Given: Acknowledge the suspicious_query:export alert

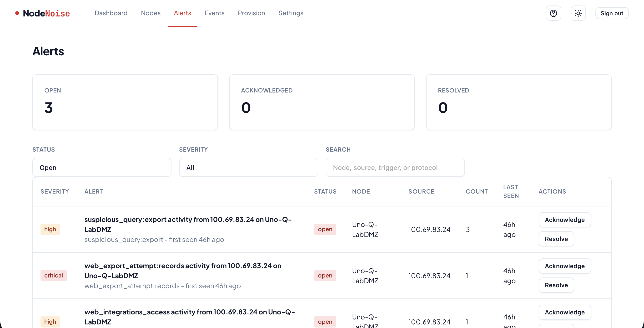Looking at the screenshot, I should click(565, 220).
